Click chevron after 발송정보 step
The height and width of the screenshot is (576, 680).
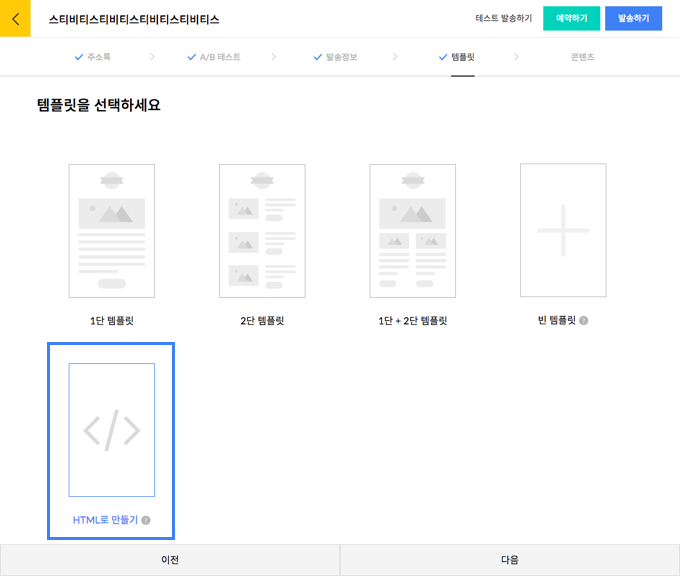click(x=395, y=57)
